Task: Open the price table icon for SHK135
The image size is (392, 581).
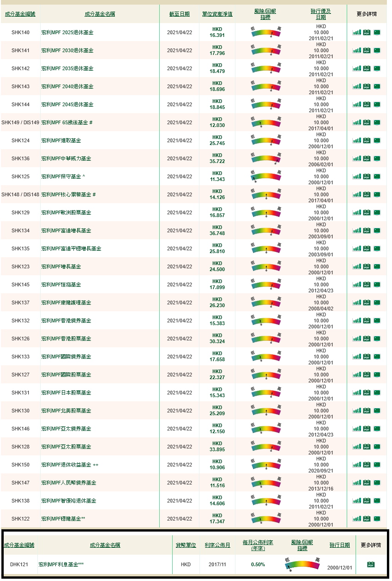Action: point(377,248)
